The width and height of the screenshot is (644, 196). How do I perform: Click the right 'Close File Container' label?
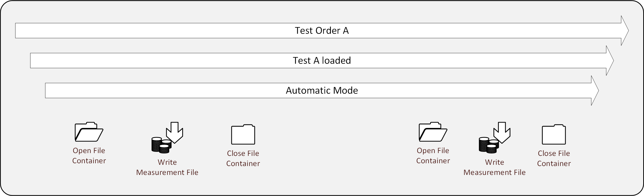[x=554, y=158]
